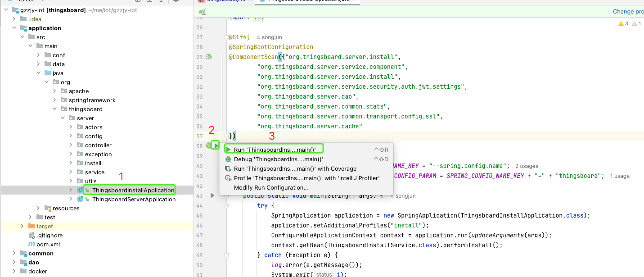Screen dimensions: 644x277
Task: Run 'ThingsboardIns....main()' from the popup menu
Action: click(x=306, y=150)
